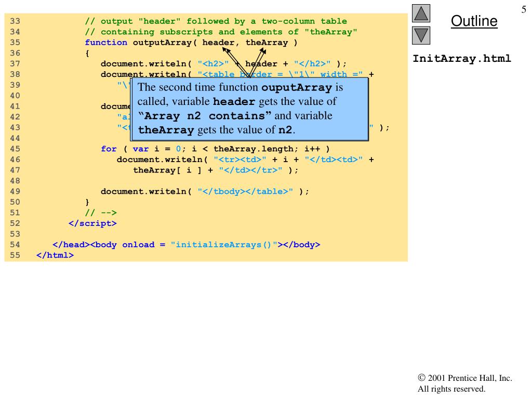Click the line 33 header comment
The height and width of the screenshot is (399, 532).
point(216,21)
